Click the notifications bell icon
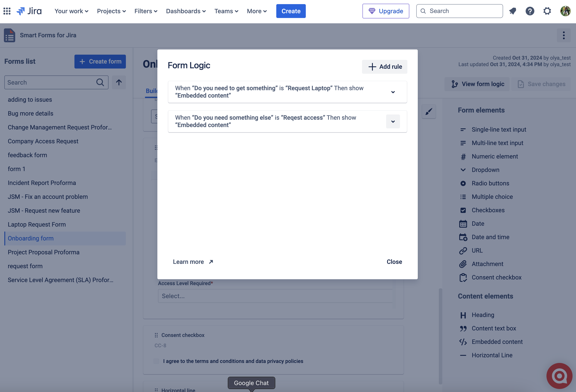The height and width of the screenshot is (392, 576). 513,11
